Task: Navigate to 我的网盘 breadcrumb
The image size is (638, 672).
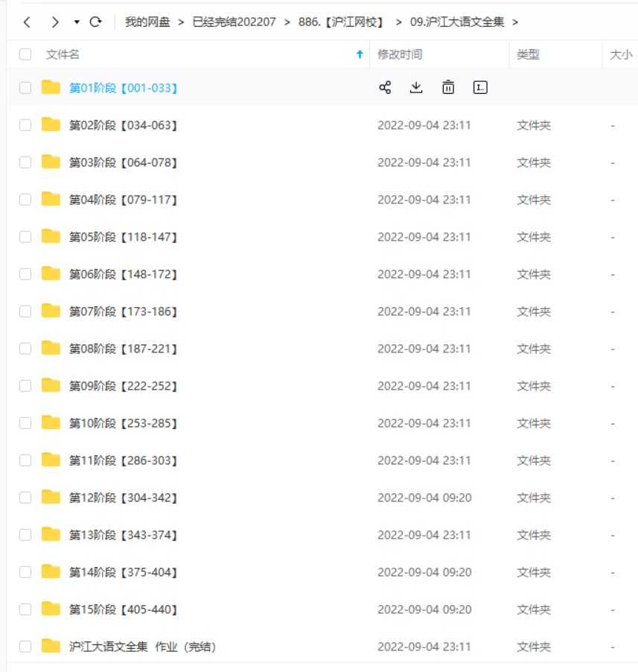Action: (x=147, y=22)
